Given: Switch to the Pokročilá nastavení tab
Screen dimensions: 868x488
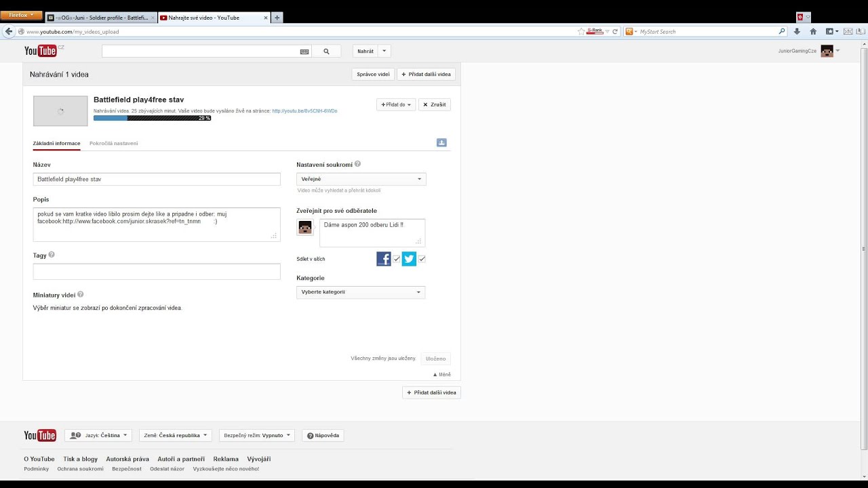Looking at the screenshot, I should 114,143.
